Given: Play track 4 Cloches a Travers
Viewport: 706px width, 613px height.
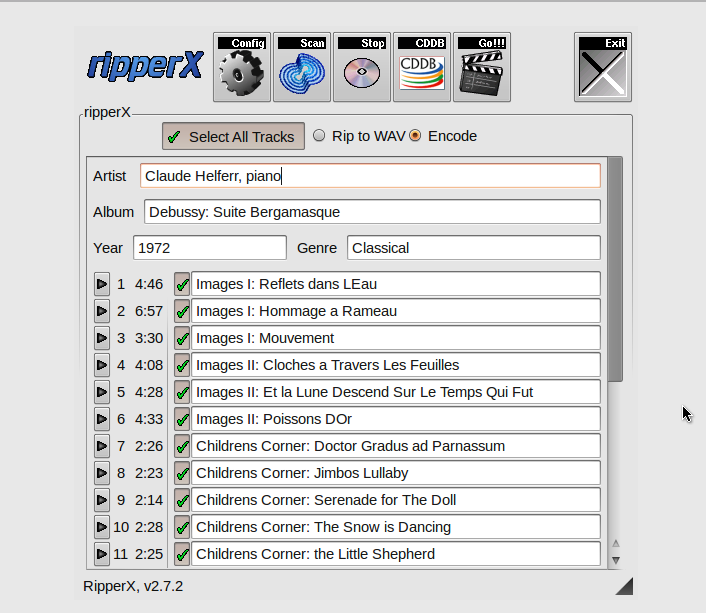Looking at the screenshot, I should coord(102,365).
